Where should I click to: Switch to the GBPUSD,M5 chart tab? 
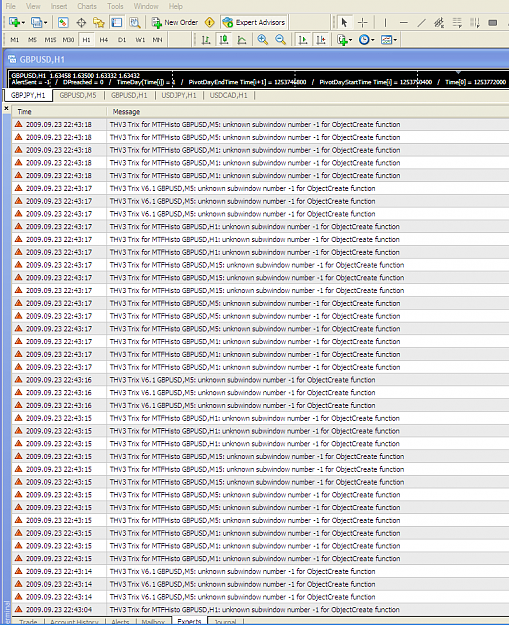point(78,95)
